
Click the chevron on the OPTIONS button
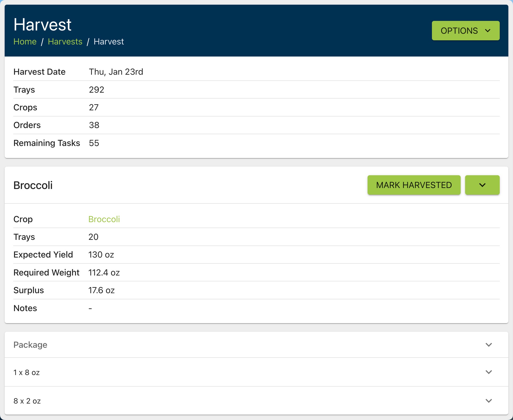(487, 31)
